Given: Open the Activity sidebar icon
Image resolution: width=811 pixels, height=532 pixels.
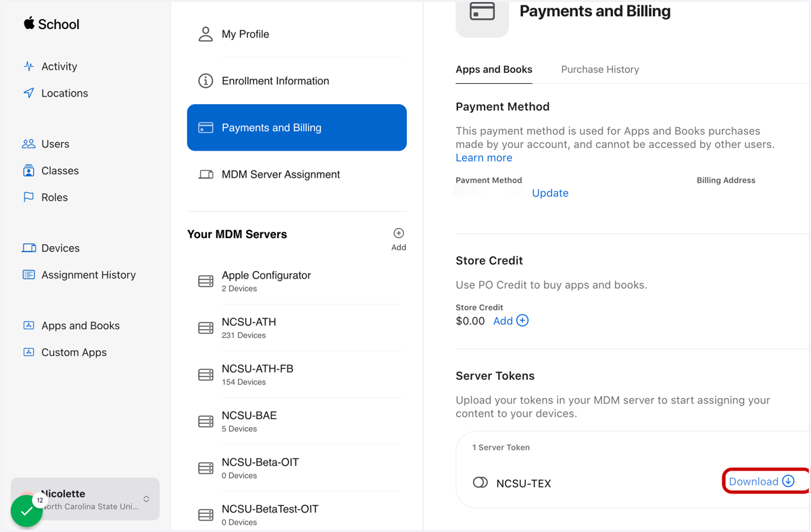Looking at the screenshot, I should coord(28,66).
